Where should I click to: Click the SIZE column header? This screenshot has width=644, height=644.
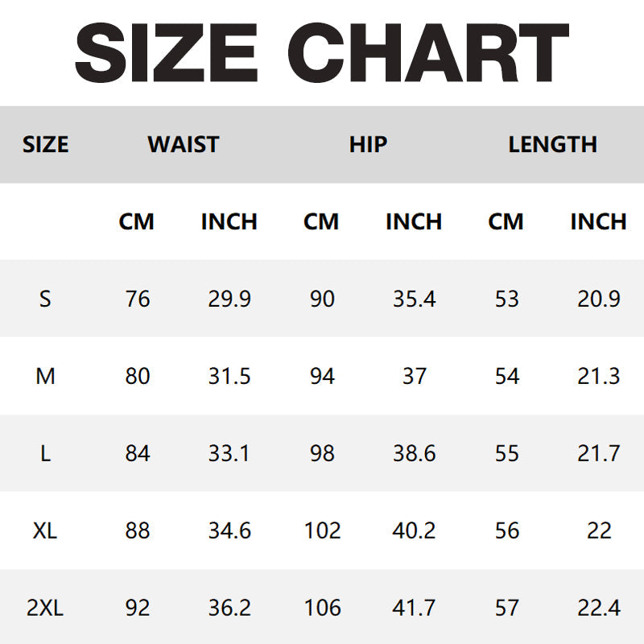45,145
